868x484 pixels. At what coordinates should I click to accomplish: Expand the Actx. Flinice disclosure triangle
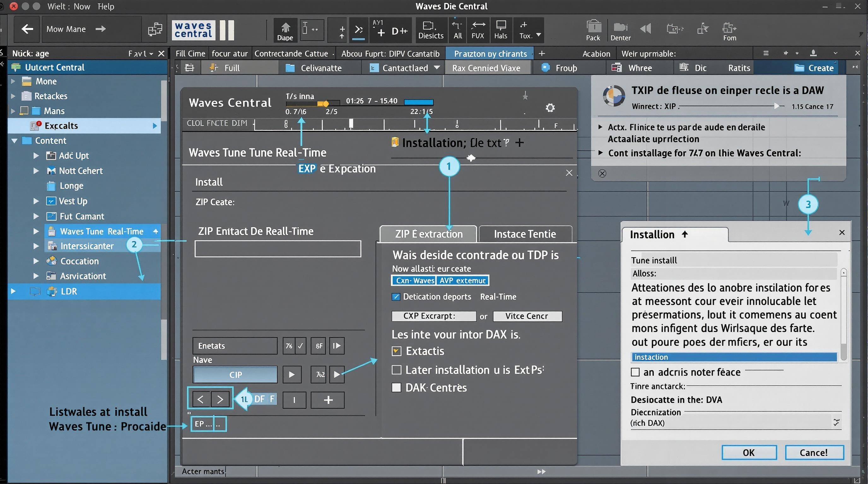(x=600, y=127)
